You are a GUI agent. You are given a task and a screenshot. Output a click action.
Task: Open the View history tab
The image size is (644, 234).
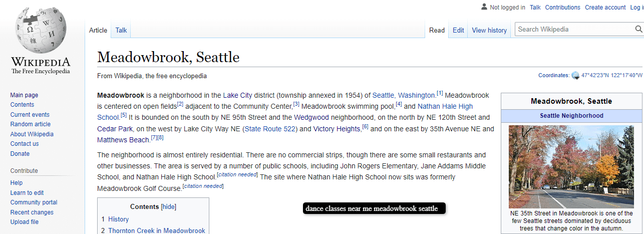click(x=489, y=30)
